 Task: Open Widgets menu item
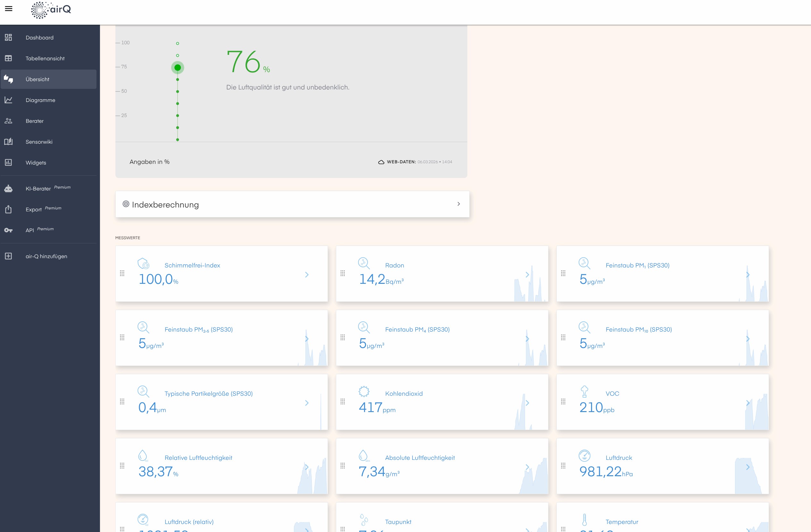pyautogui.click(x=36, y=163)
